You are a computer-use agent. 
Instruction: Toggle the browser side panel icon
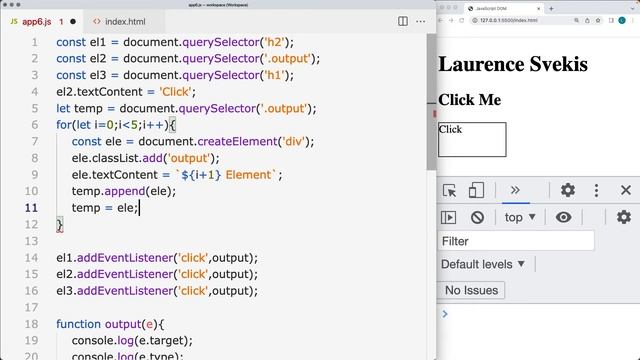tap(611, 20)
